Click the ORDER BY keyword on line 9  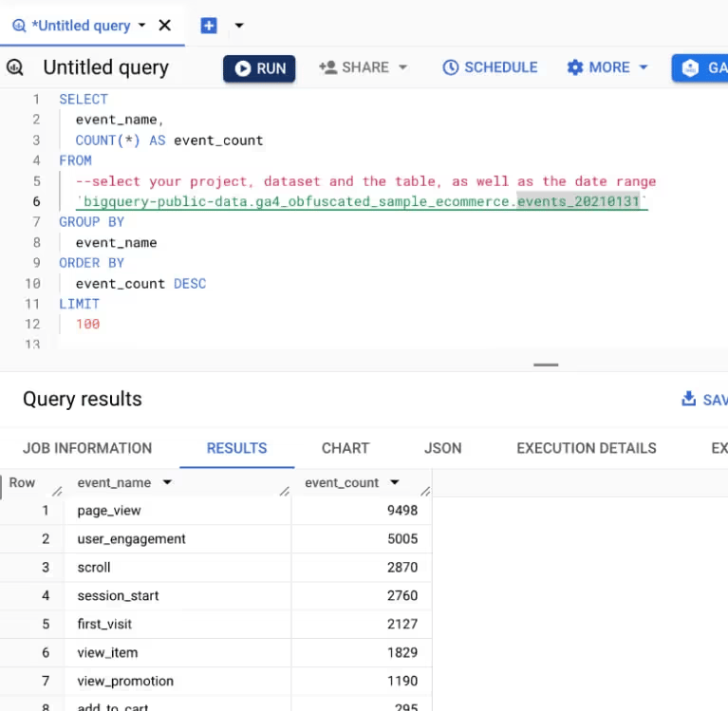[91, 263]
